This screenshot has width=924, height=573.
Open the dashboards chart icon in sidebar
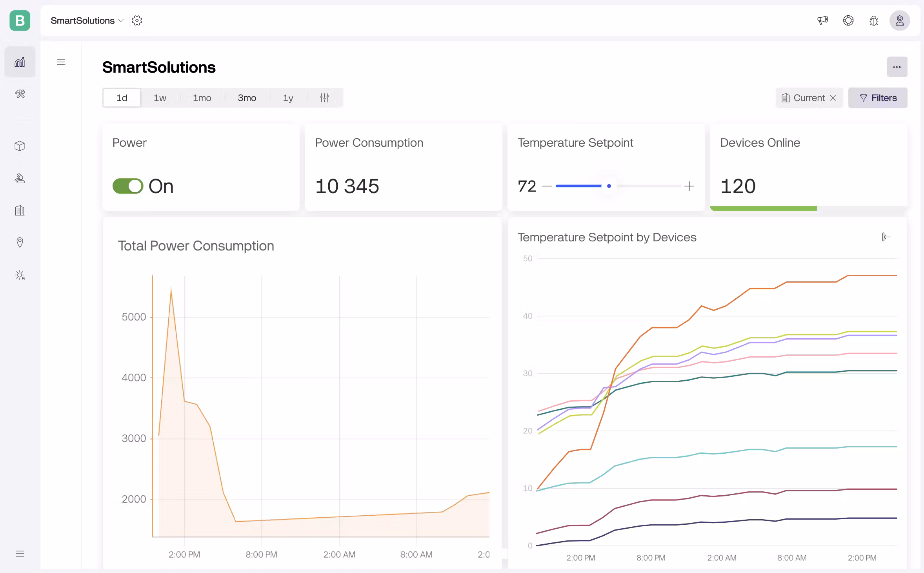tap(20, 62)
